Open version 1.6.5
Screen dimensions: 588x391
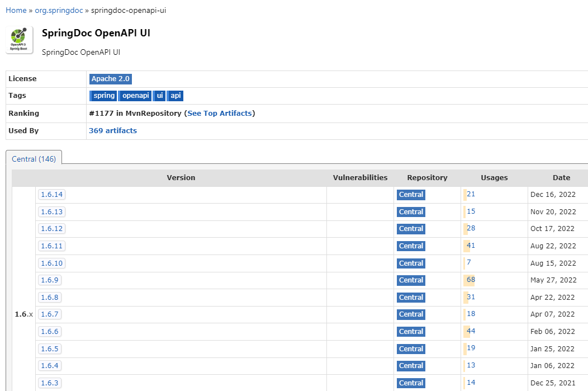coord(50,349)
